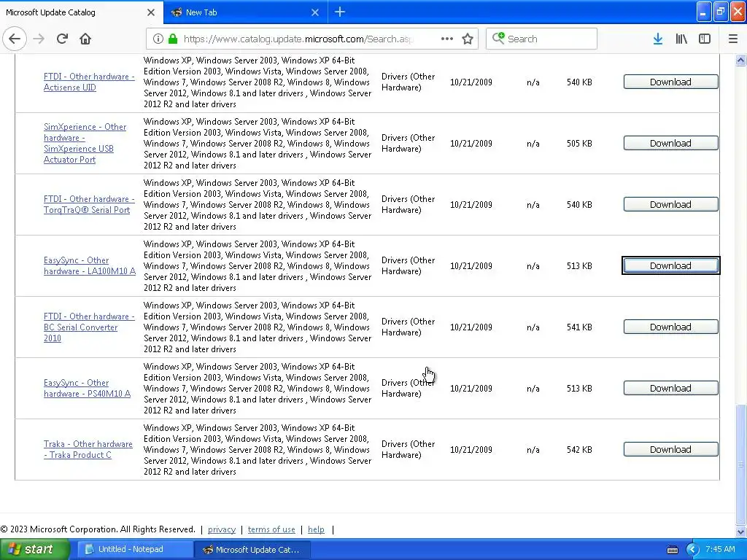
Task: Open the library bookshelf icon
Action: 681,39
